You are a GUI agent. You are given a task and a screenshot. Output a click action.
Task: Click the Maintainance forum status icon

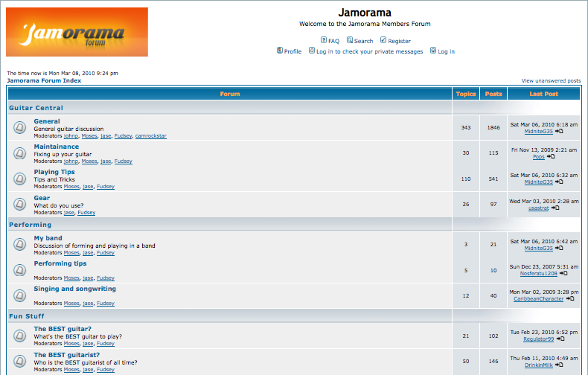pyautogui.click(x=19, y=153)
